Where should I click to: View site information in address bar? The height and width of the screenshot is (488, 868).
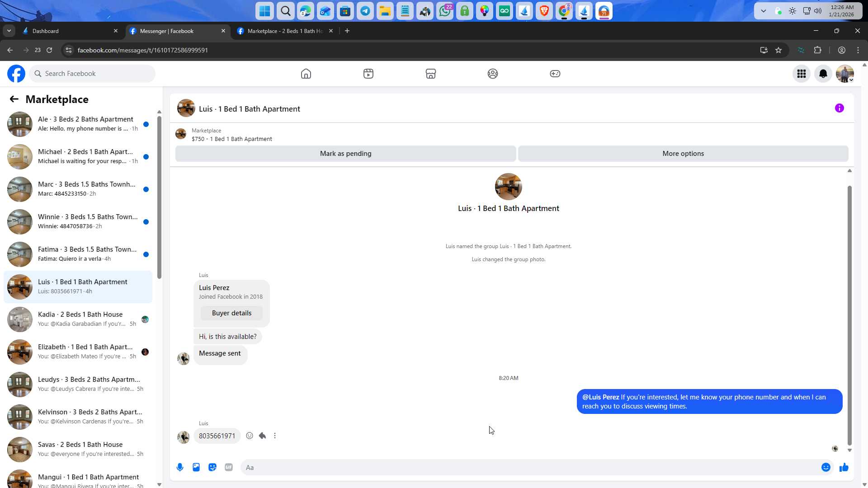click(69, 50)
